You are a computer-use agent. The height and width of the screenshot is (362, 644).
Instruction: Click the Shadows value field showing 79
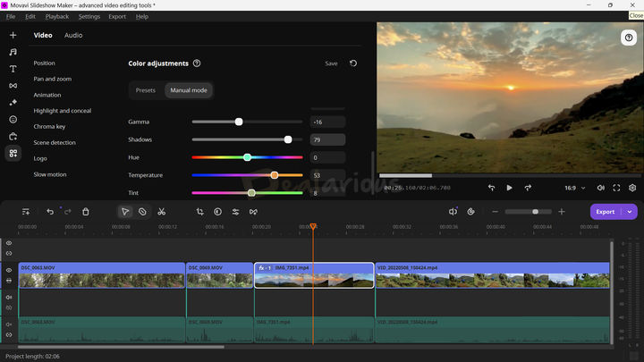pyautogui.click(x=327, y=139)
